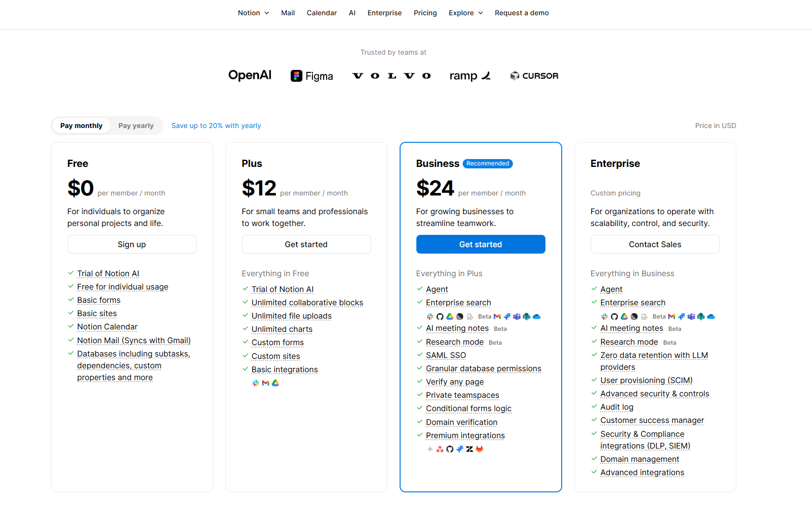
Task: Click the Cursor logo in trusted teams
Action: coord(534,76)
